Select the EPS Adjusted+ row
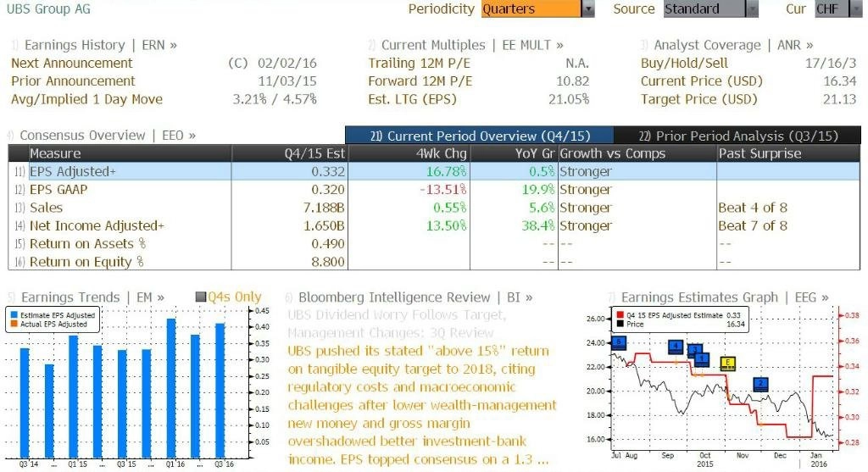The image size is (868, 472). tap(435, 171)
